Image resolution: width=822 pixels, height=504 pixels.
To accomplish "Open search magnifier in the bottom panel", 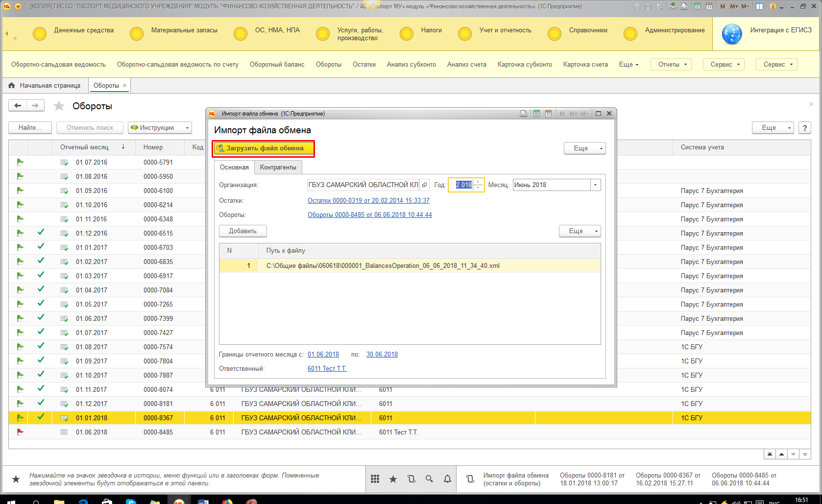I will tap(429, 479).
